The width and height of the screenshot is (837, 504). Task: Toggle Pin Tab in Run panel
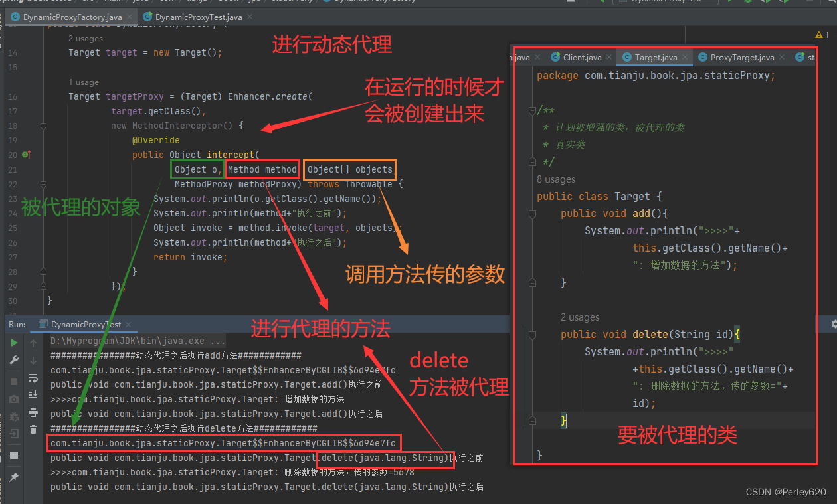14,477
